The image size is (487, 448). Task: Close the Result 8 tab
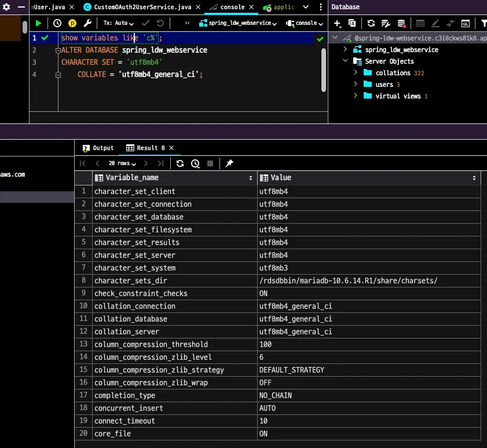(x=171, y=148)
